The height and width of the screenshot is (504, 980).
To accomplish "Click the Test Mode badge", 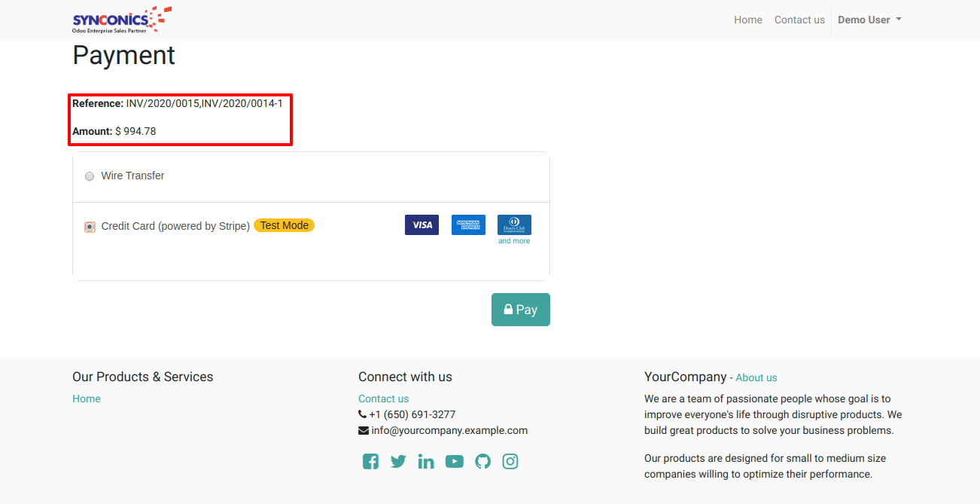I will pos(284,225).
